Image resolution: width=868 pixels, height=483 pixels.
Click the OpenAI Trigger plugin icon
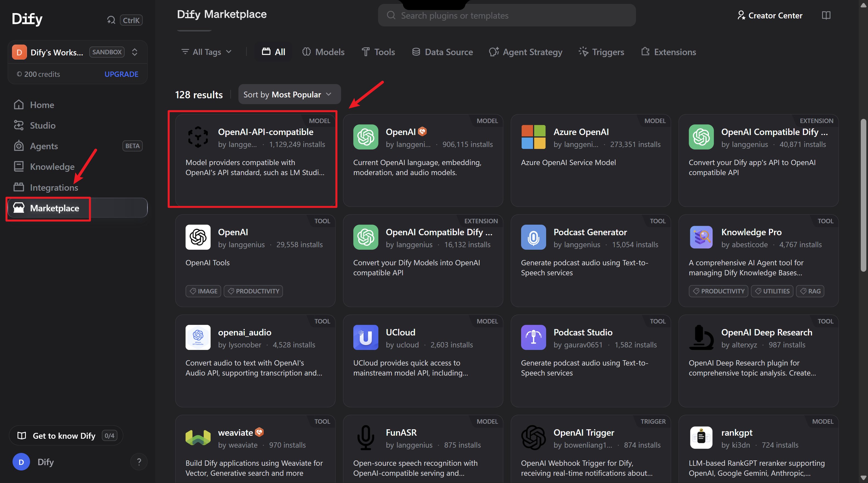coord(533,437)
